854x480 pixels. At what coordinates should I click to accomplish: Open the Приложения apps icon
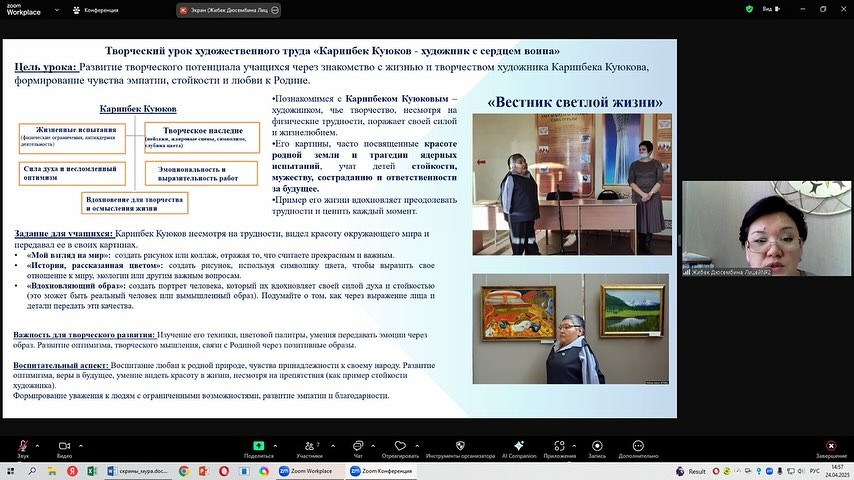(559, 446)
